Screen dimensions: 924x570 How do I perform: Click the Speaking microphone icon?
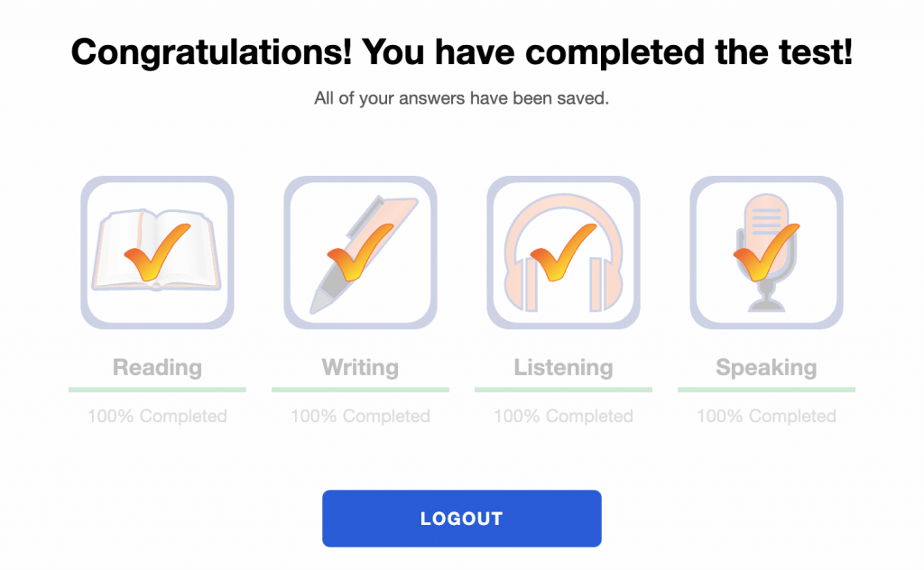pyautogui.click(x=766, y=253)
